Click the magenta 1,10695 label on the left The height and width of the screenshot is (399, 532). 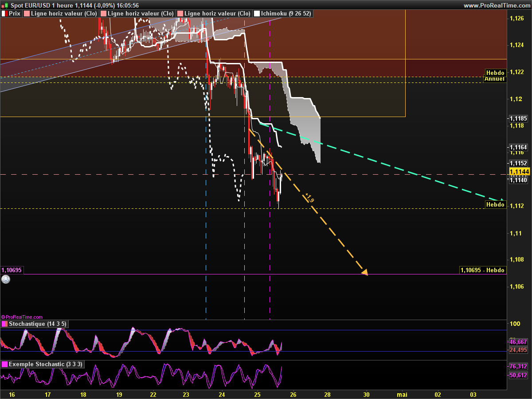pyautogui.click(x=12, y=270)
